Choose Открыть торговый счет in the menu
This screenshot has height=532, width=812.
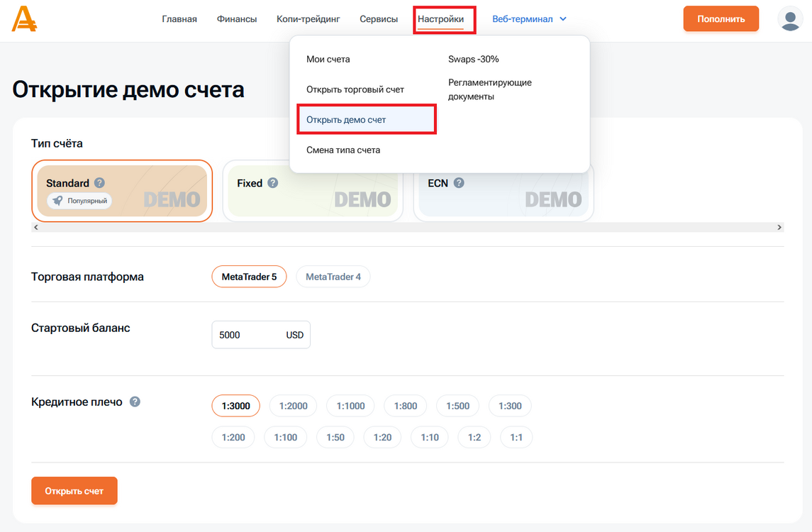[355, 89]
